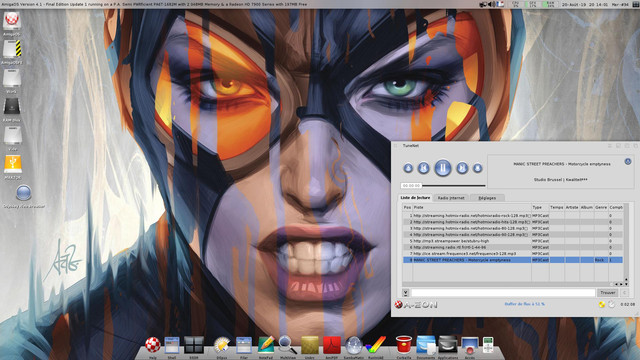Screen dimensions: 640x360
Task: Open the Work drive desktop icon
Action: [12, 78]
